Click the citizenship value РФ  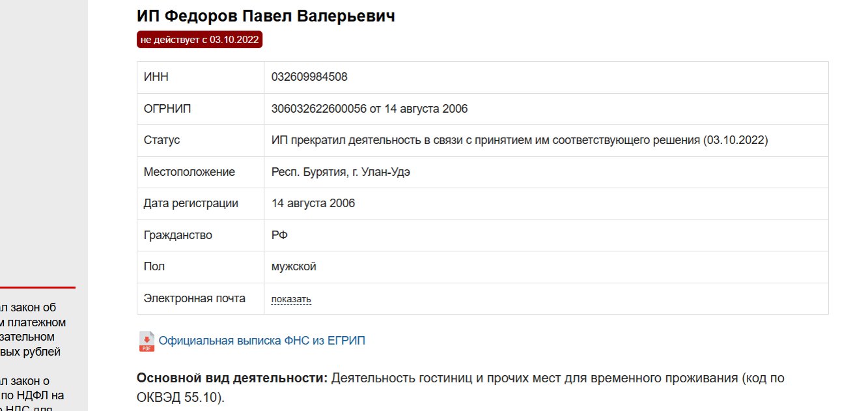tap(279, 235)
